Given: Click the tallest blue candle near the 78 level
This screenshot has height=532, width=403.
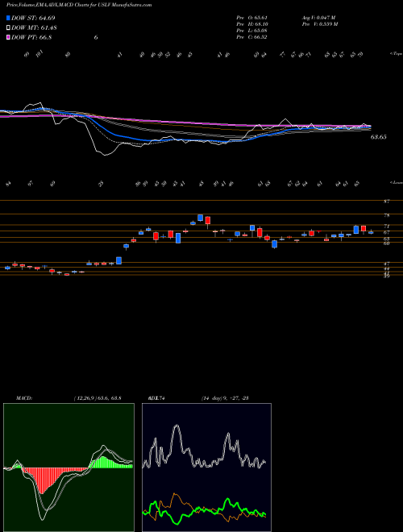Looking at the screenshot, I should point(200,218).
